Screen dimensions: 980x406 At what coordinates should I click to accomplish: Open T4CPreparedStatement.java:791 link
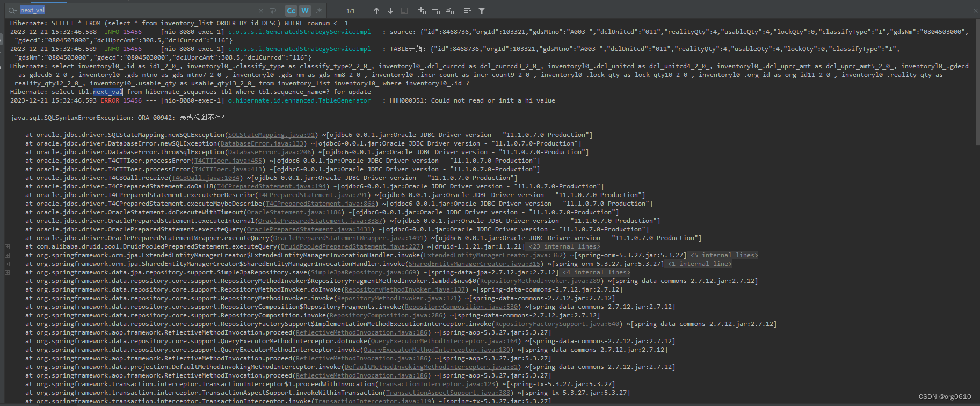313,195
